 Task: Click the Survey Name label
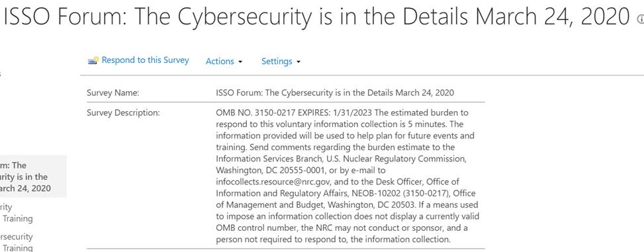[113, 93]
